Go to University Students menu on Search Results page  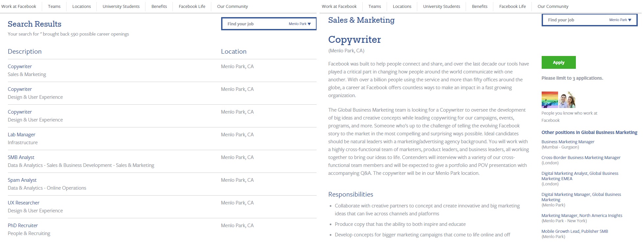point(121,6)
